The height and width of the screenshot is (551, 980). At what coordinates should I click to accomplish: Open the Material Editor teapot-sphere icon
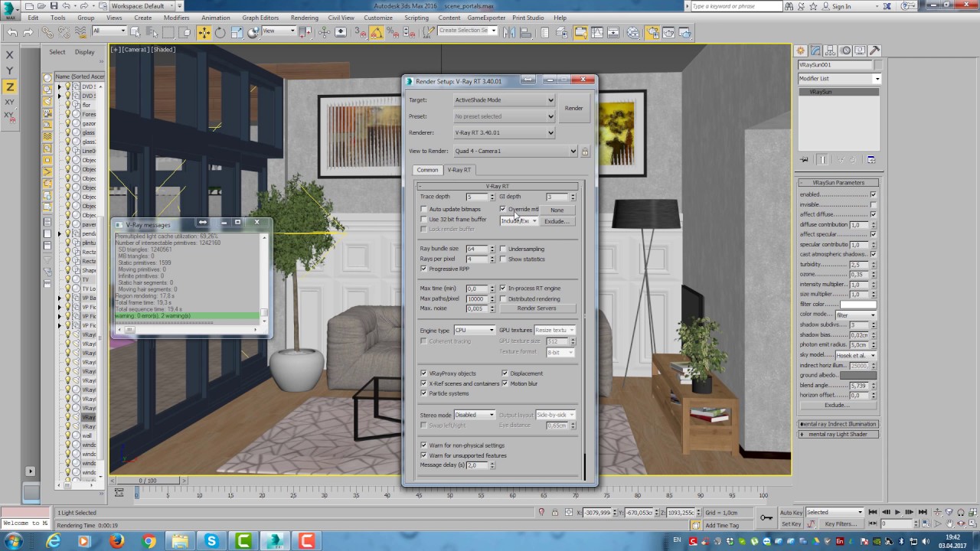pyautogui.click(x=634, y=32)
